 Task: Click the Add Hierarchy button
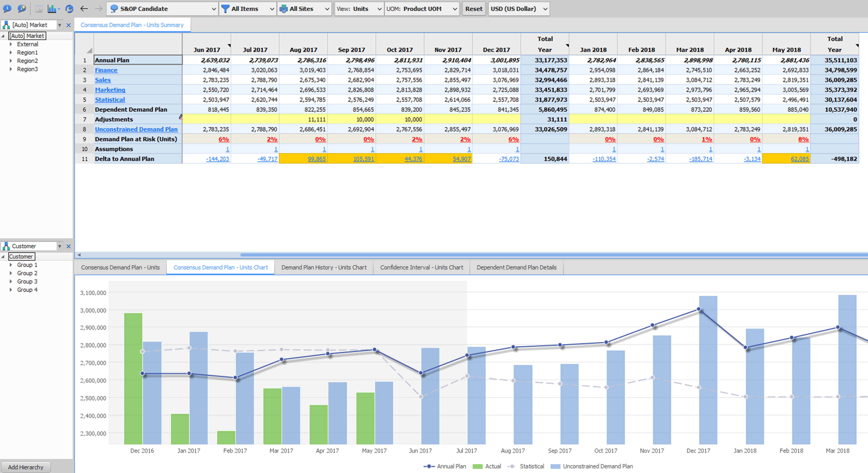tap(26, 467)
